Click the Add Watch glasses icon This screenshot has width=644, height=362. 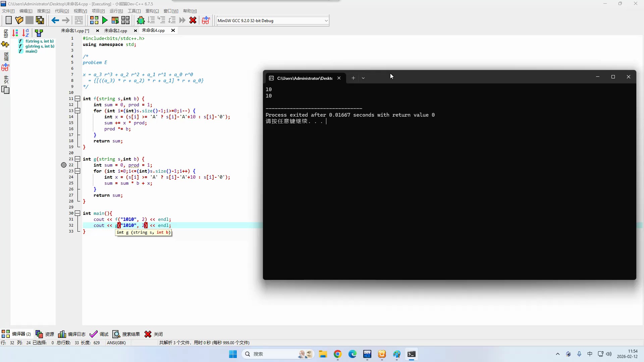tap(206, 20)
